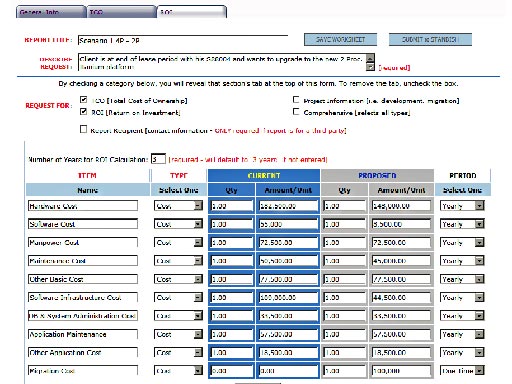Screen dimensions: 512x384
Task: Enable the Comprehensive select all types checkbox
Action: point(296,111)
